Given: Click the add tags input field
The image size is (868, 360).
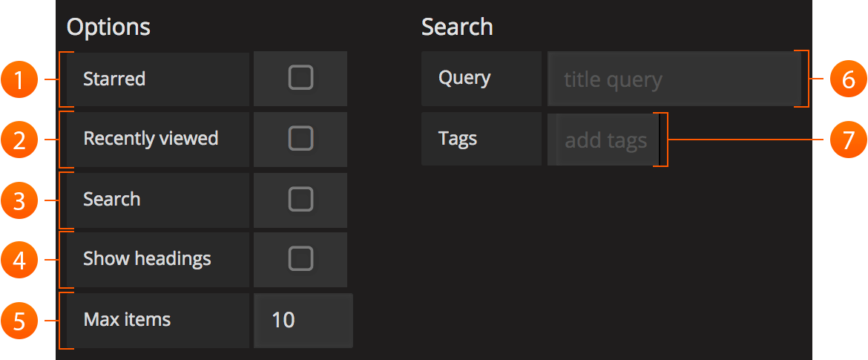Looking at the screenshot, I should click(x=605, y=140).
